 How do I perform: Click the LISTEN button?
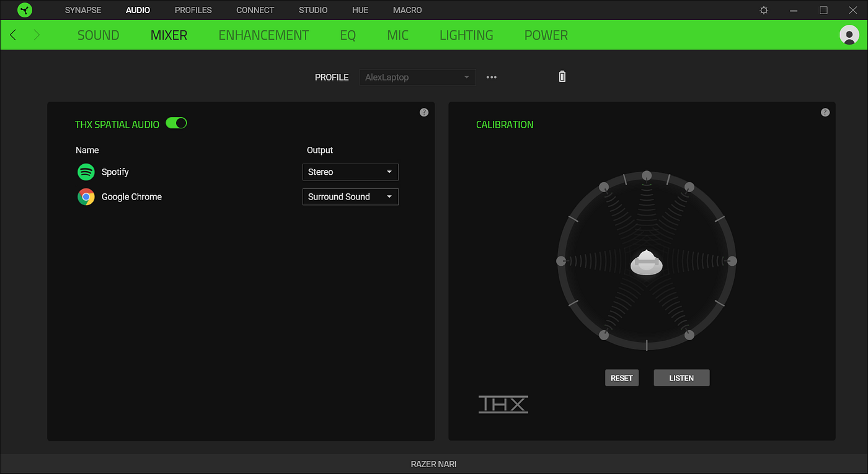tap(681, 378)
